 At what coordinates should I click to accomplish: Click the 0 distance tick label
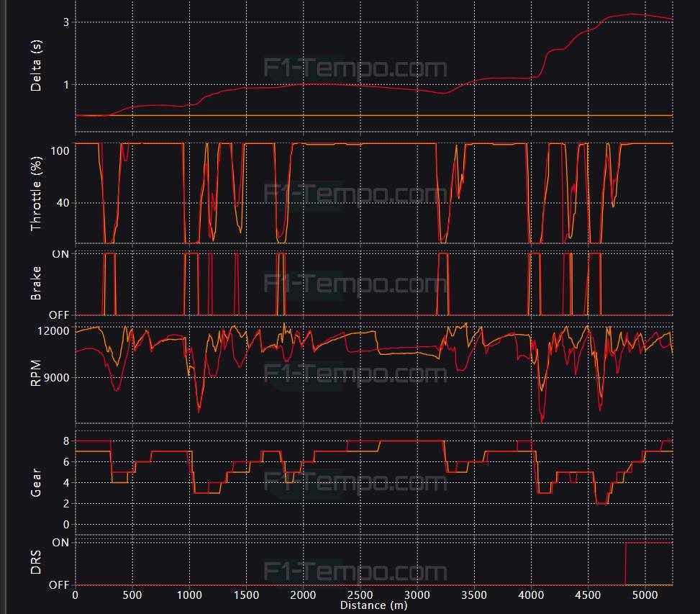point(76,595)
